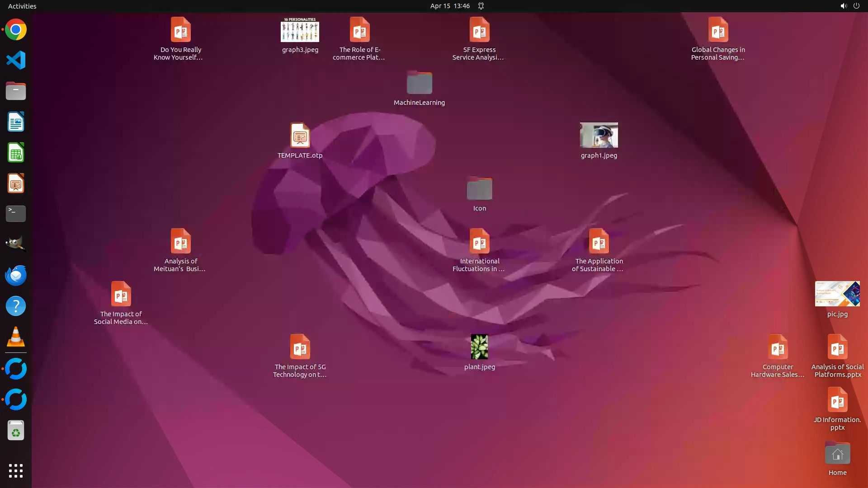This screenshot has height=488, width=868.
Task: Select the TEMPLATE.otp file
Action: tap(300, 136)
